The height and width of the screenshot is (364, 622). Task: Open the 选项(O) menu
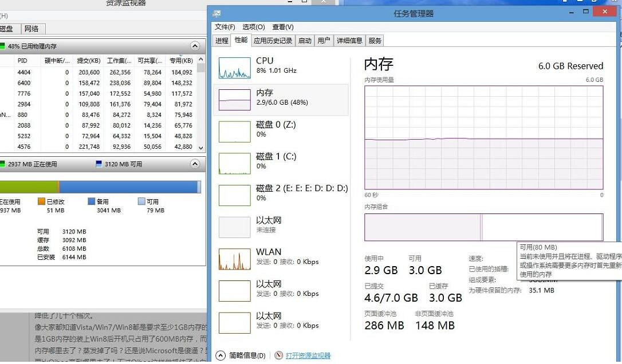pyautogui.click(x=253, y=26)
